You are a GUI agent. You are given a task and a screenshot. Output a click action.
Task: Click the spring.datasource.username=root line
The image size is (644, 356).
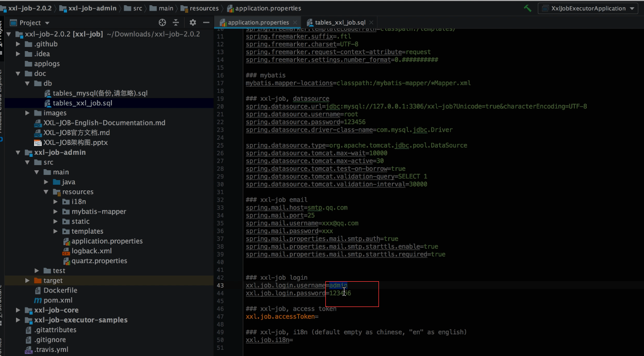click(302, 114)
